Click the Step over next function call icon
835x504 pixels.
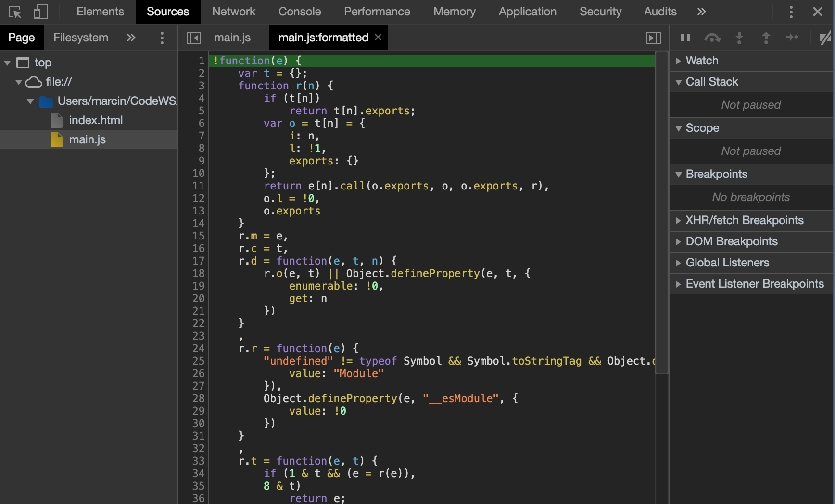coord(712,38)
